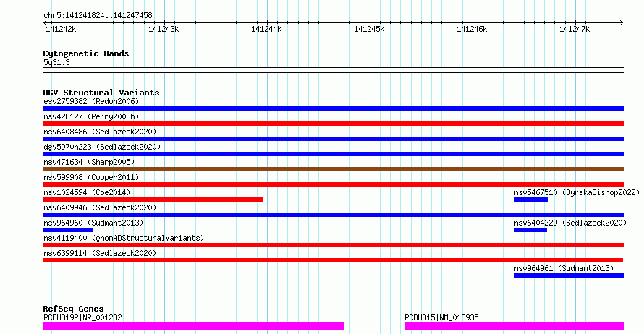This screenshot has width=644, height=334.
Task: Click the nsv6409946 (Sedlazeck2020) label
Action: point(100,207)
